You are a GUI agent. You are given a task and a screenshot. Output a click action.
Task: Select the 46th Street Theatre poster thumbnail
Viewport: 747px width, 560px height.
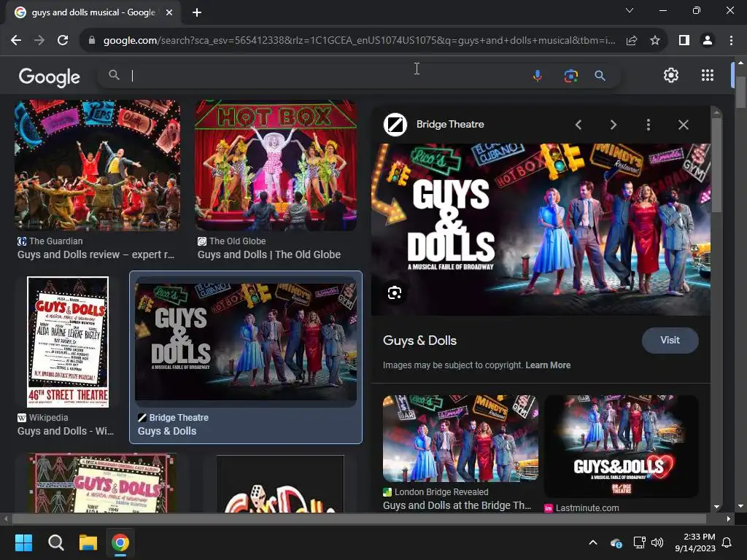[x=68, y=342]
